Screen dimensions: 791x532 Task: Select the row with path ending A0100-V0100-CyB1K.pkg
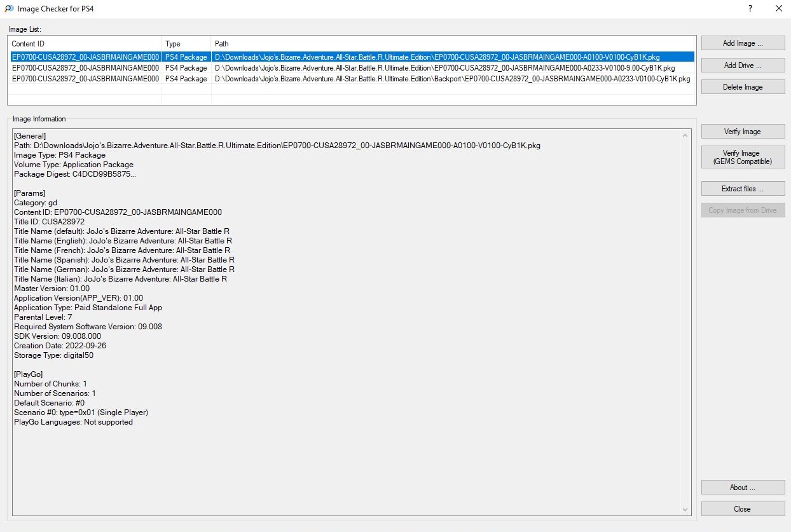point(352,57)
